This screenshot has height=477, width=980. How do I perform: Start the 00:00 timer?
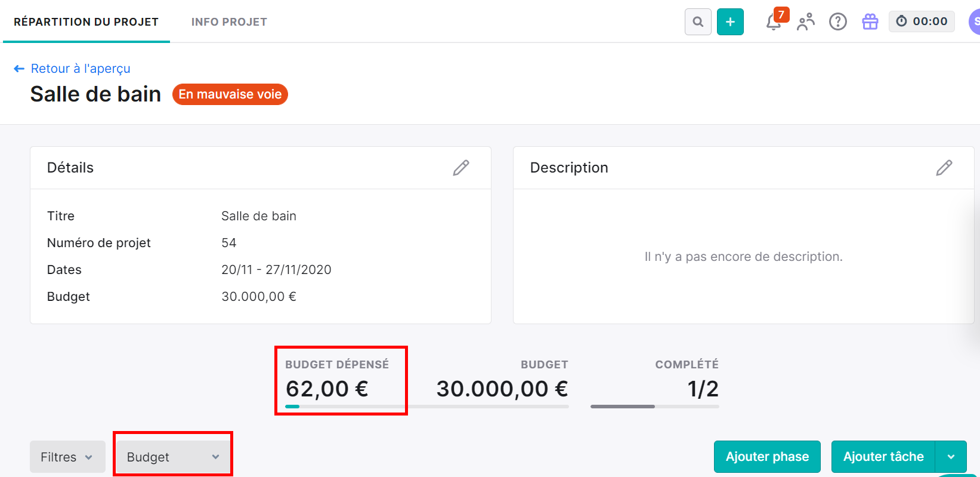(x=922, y=21)
